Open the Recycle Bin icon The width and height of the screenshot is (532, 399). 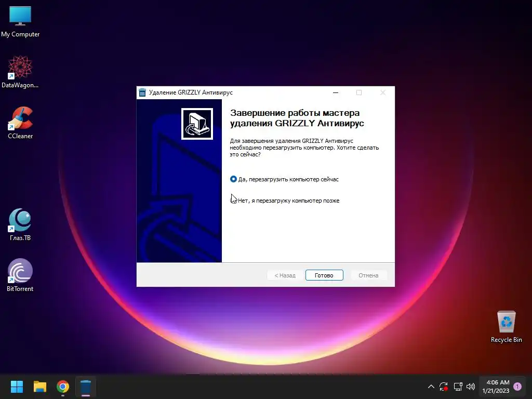506,326
